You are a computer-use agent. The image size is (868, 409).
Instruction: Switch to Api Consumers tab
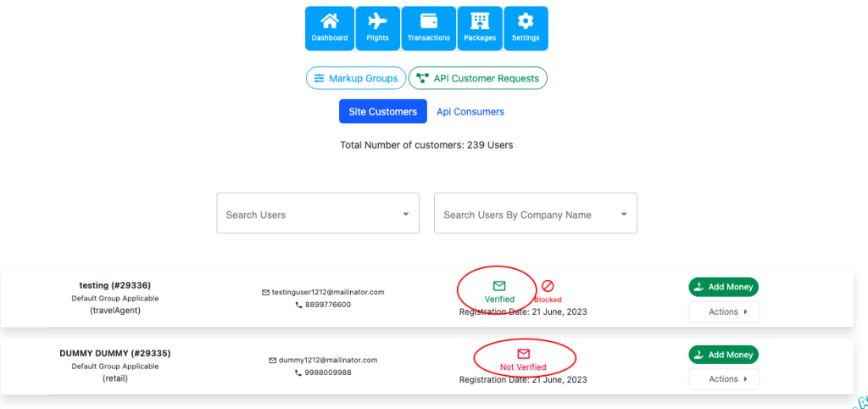[x=470, y=111]
